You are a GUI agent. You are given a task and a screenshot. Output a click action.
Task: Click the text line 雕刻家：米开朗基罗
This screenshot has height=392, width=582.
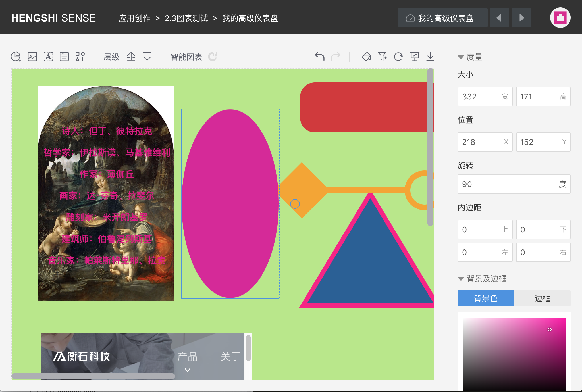coord(107,217)
